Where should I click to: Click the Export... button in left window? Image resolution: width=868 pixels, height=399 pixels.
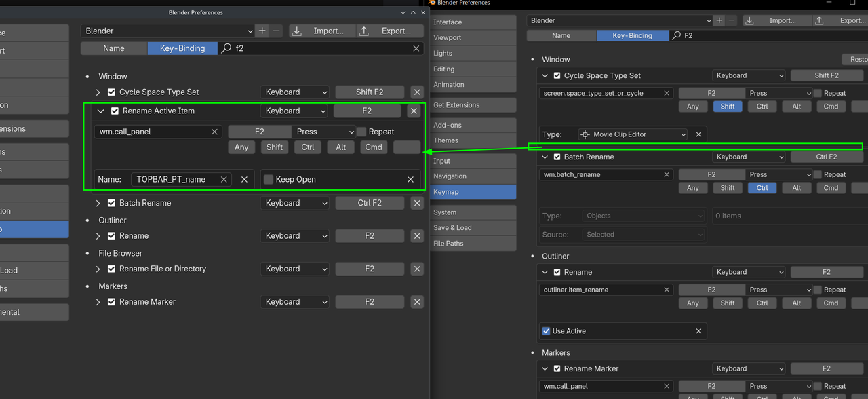pyautogui.click(x=389, y=31)
